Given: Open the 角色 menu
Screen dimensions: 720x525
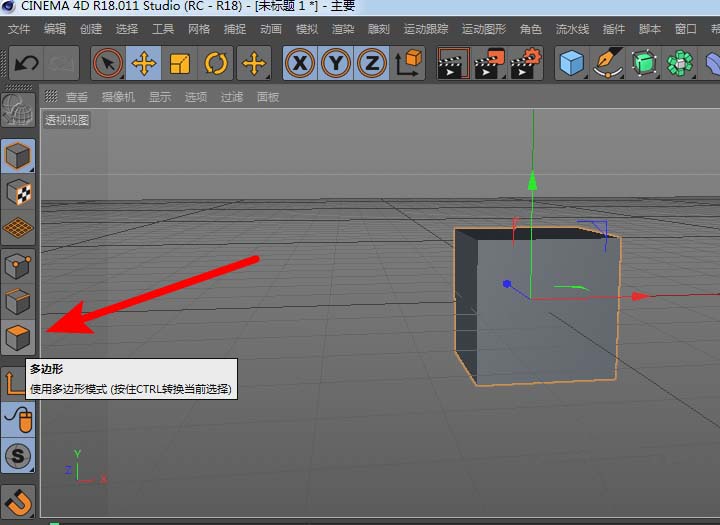Looking at the screenshot, I should (530, 29).
